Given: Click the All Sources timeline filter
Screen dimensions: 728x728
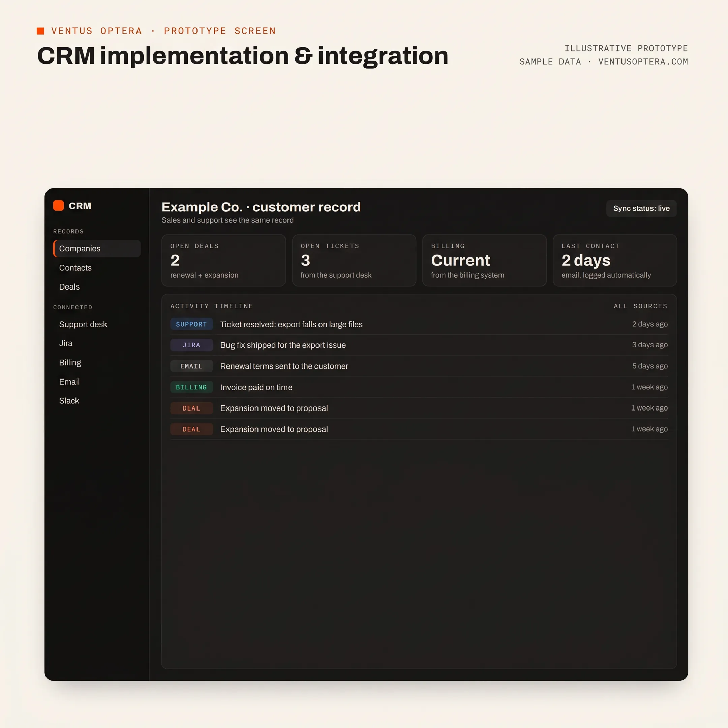Looking at the screenshot, I should (x=641, y=306).
